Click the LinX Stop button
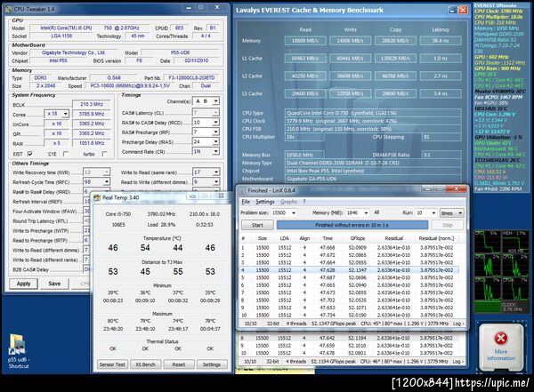 (x=447, y=225)
